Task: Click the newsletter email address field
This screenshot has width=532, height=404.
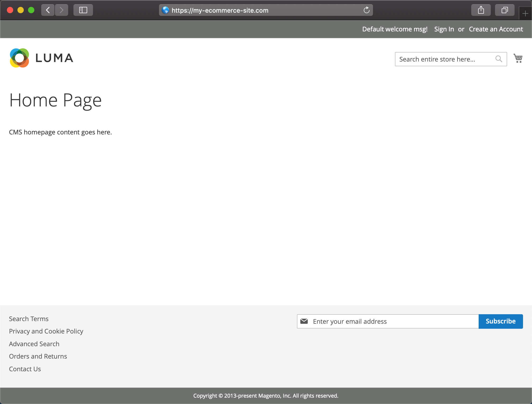Action: [394, 321]
